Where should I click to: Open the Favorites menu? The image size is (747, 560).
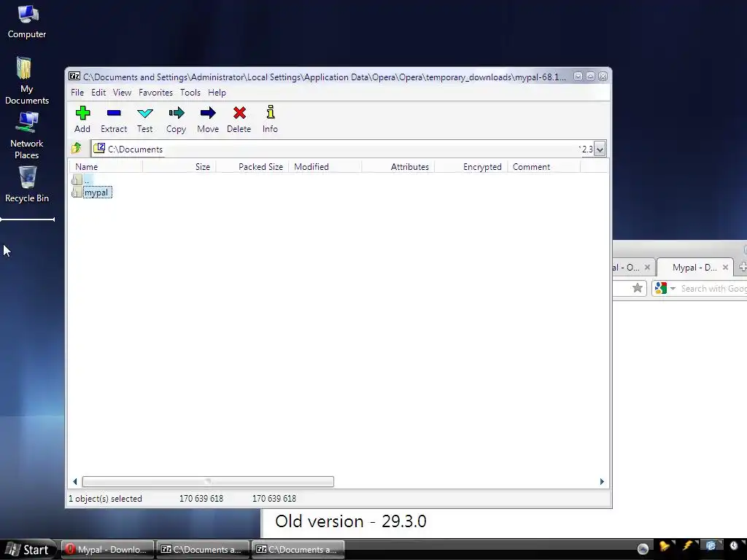point(156,93)
